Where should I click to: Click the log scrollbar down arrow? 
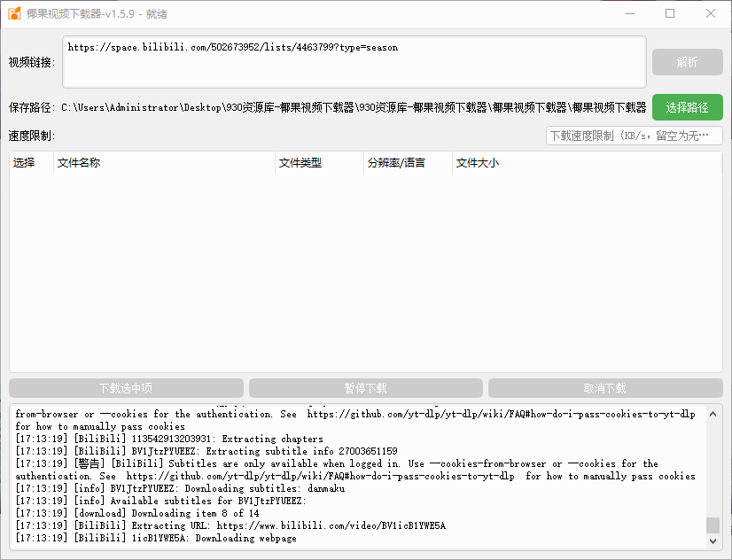[x=713, y=541]
